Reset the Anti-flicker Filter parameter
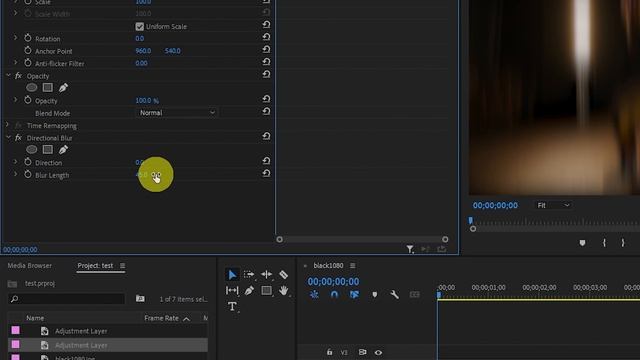This screenshot has width=640, height=360. (266, 62)
